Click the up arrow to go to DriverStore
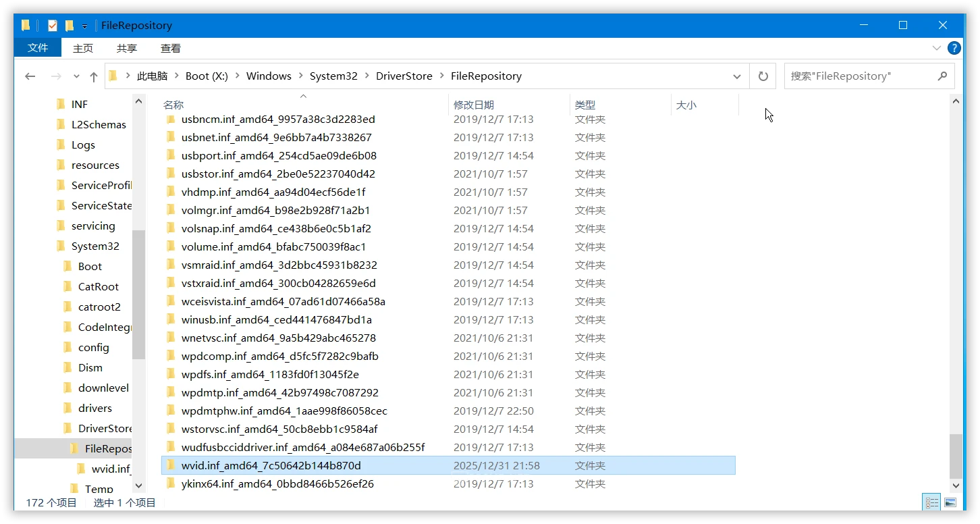The image size is (980, 524). point(94,76)
